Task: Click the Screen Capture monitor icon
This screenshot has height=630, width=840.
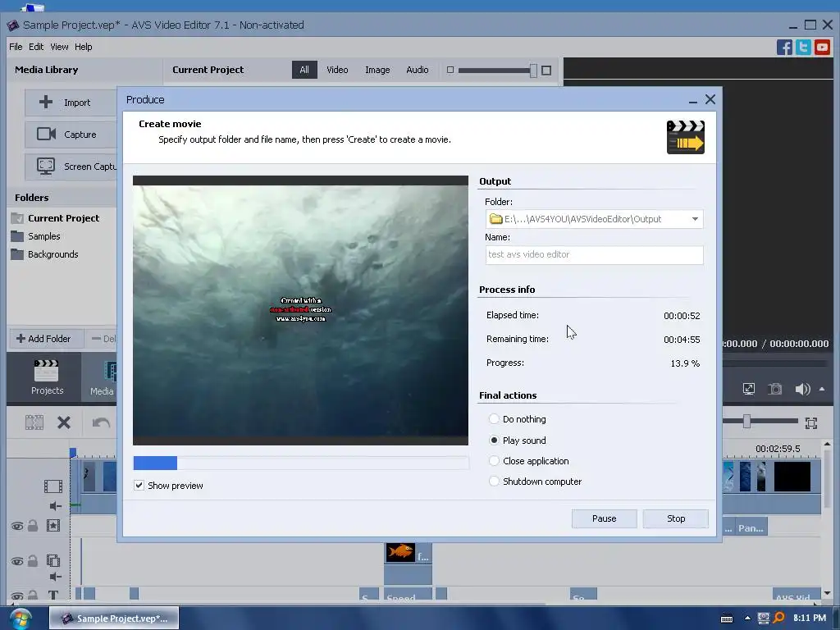Action: tap(46, 166)
